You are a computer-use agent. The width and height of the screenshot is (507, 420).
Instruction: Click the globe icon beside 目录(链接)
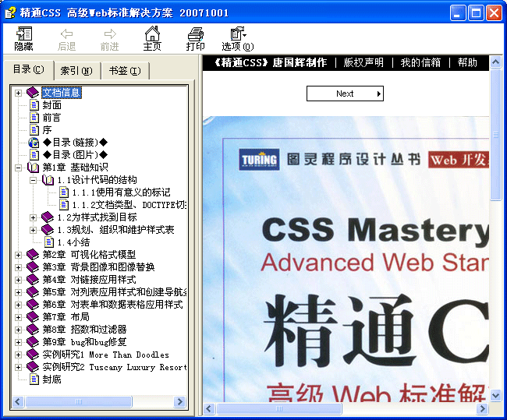click(x=34, y=143)
